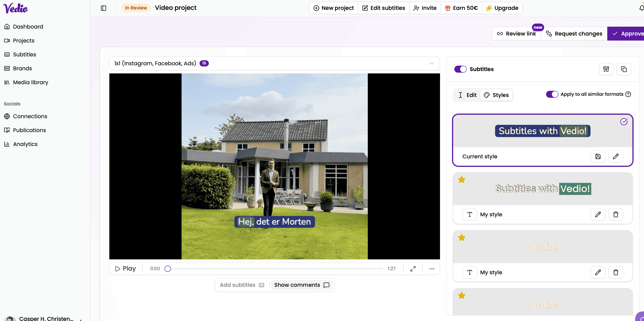Delete the first My style preset
Viewport: 644px width, 321px height.
pyautogui.click(x=615, y=215)
